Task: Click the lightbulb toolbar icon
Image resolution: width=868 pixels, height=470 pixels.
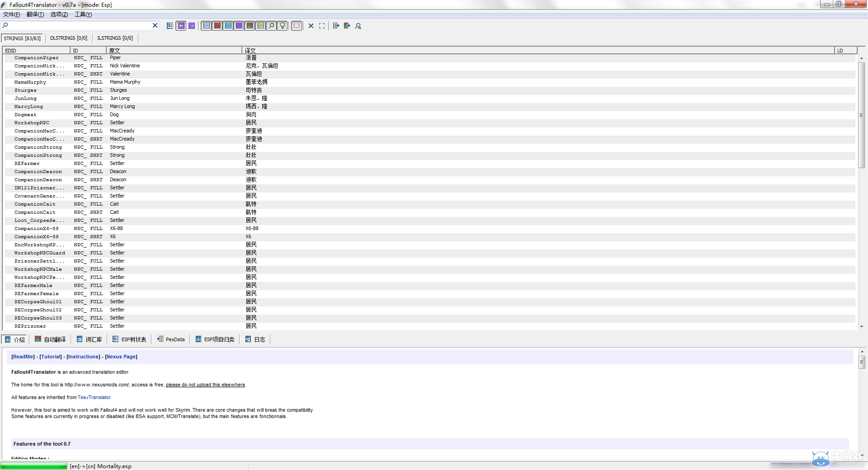Action: [x=283, y=26]
